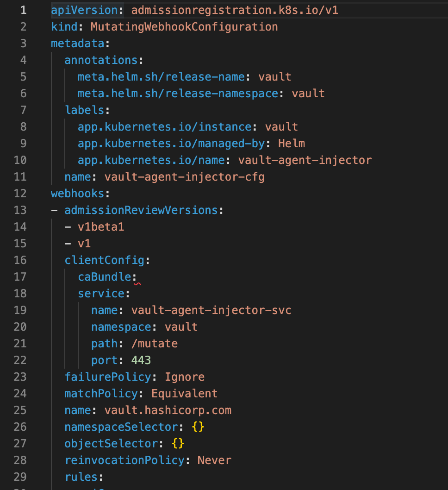Click the reinvocationPolicy key
The width and height of the screenshot is (448, 490).
pyautogui.click(x=124, y=460)
